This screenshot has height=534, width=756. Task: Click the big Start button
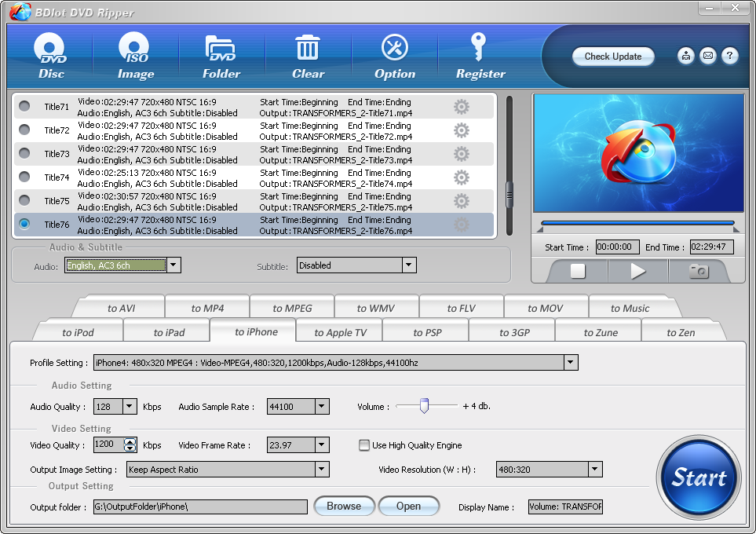(698, 477)
